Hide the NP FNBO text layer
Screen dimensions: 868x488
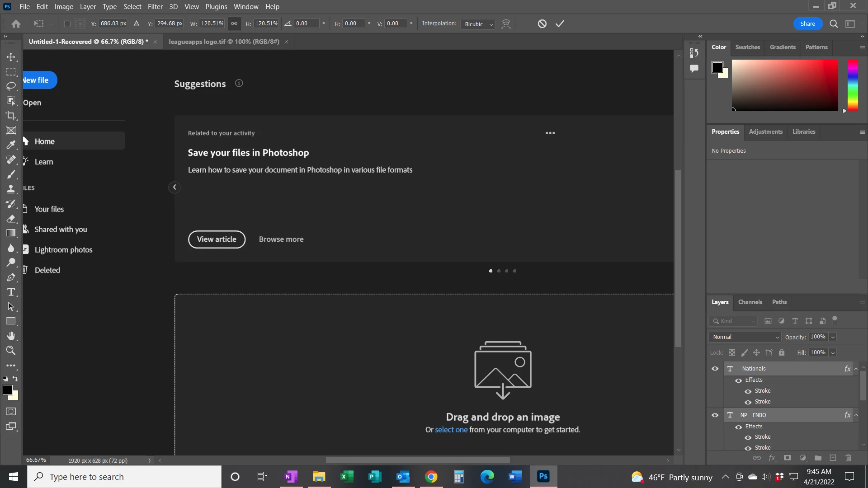click(x=715, y=415)
